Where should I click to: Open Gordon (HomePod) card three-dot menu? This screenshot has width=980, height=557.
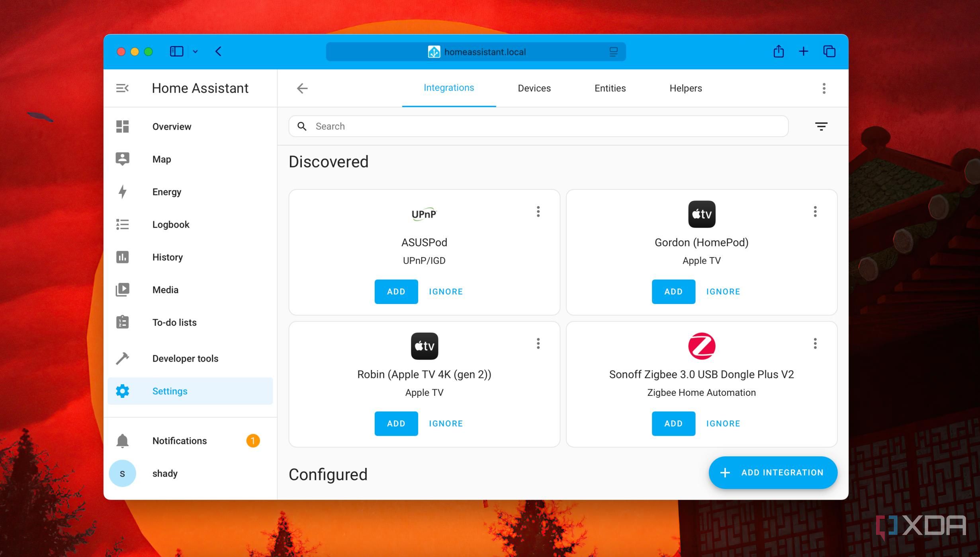pyautogui.click(x=815, y=212)
